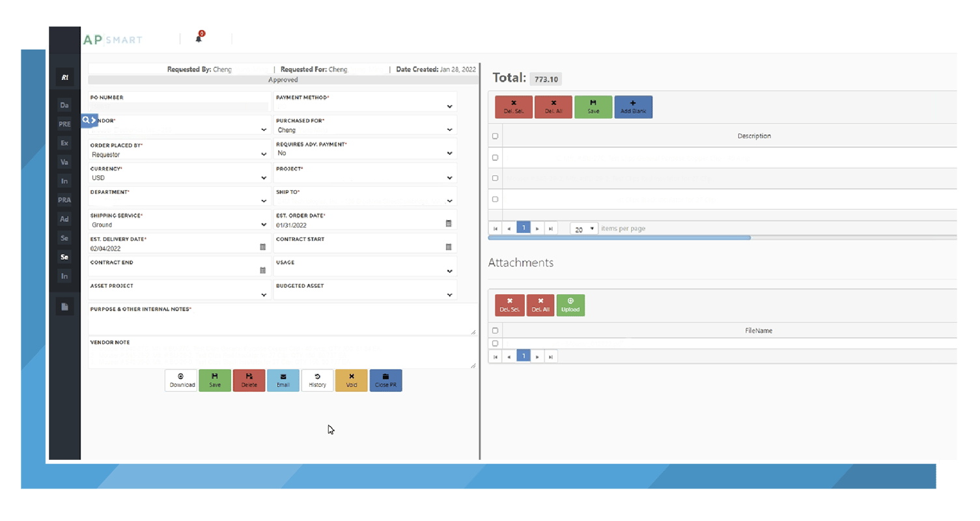
Task: Open the Ad sidebar item
Action: [x=64, y=219]
